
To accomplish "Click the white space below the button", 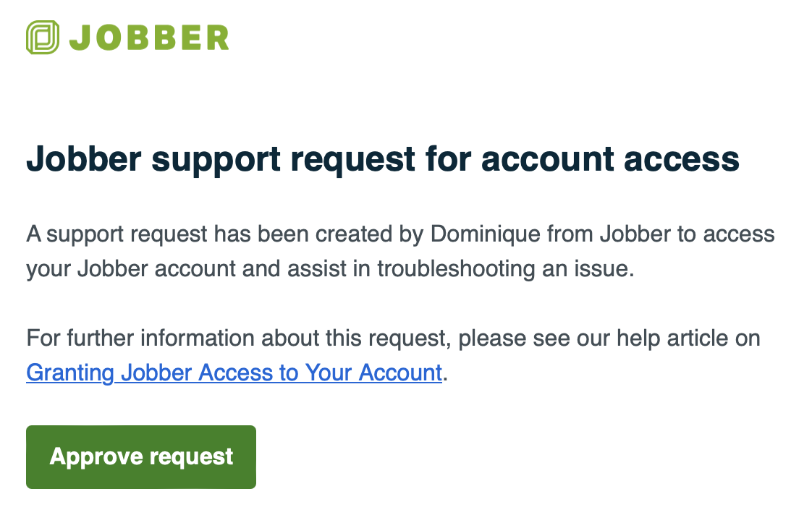I will tap(405, 514).
